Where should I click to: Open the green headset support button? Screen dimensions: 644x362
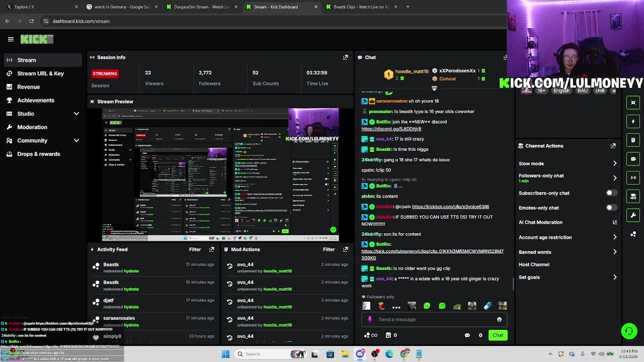click(629, 331)
